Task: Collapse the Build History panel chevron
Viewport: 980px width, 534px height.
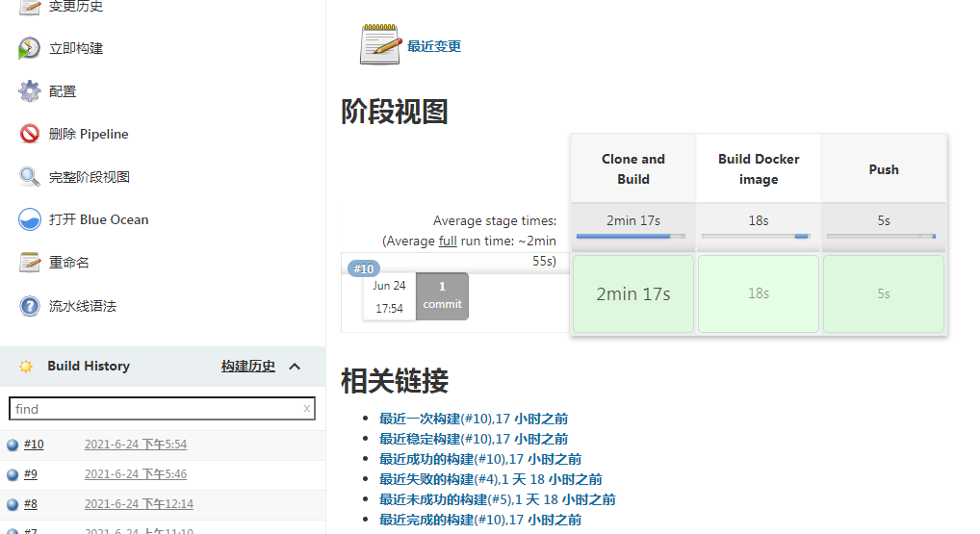Action: tap(295, 367)
